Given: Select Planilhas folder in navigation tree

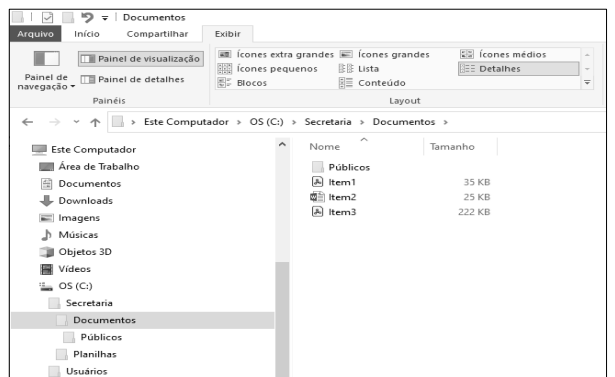Looking at the screenshot, I should pyautogui.click(x=86, y=354).
